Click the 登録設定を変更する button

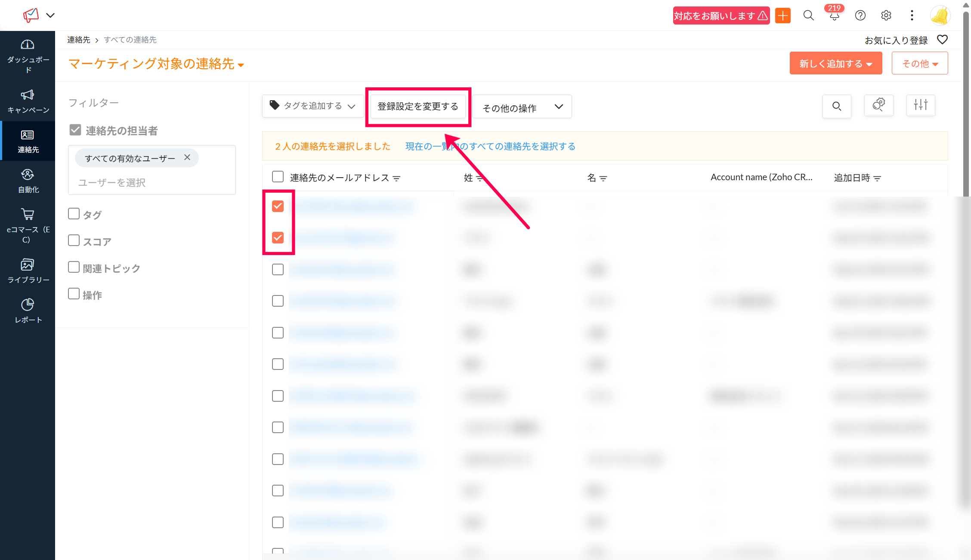pyautogui.click(x=418, y=107)
